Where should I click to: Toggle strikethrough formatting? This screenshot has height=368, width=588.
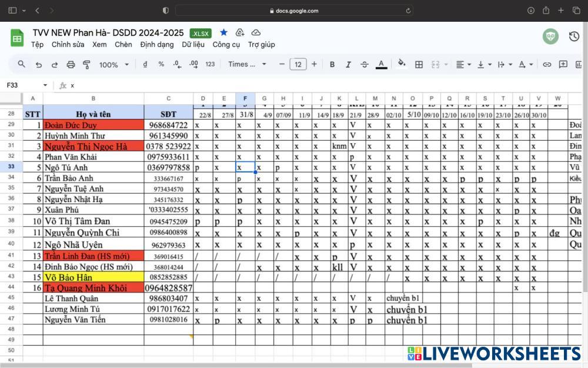click(365, 64)
